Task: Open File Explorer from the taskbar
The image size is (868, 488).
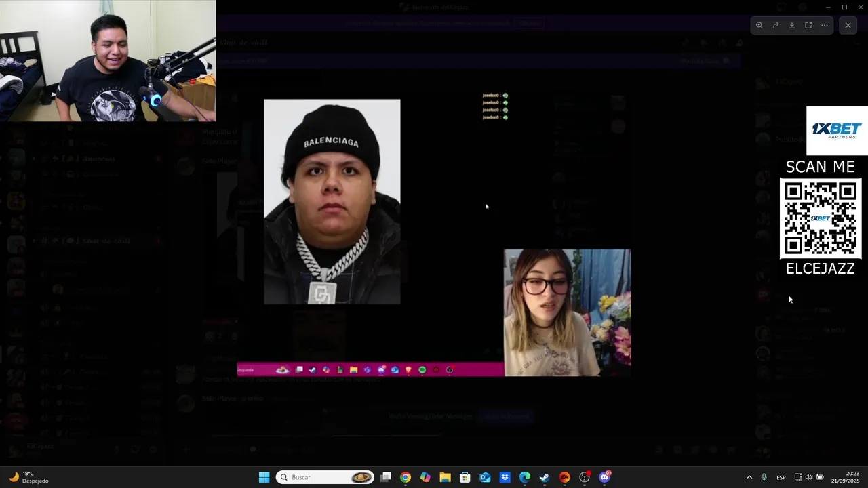Action: point(445,477)
